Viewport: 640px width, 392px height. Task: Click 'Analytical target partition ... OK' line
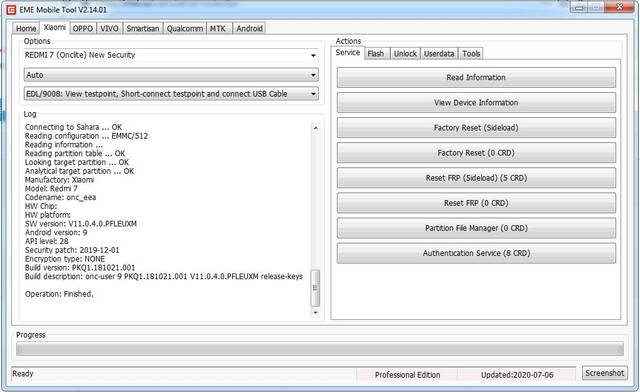(79, 171)
